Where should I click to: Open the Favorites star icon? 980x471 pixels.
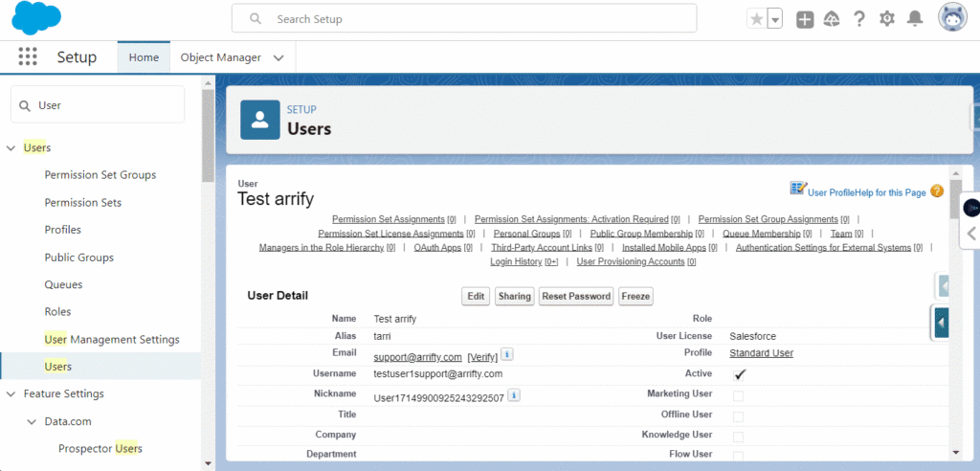click(756, 19)
